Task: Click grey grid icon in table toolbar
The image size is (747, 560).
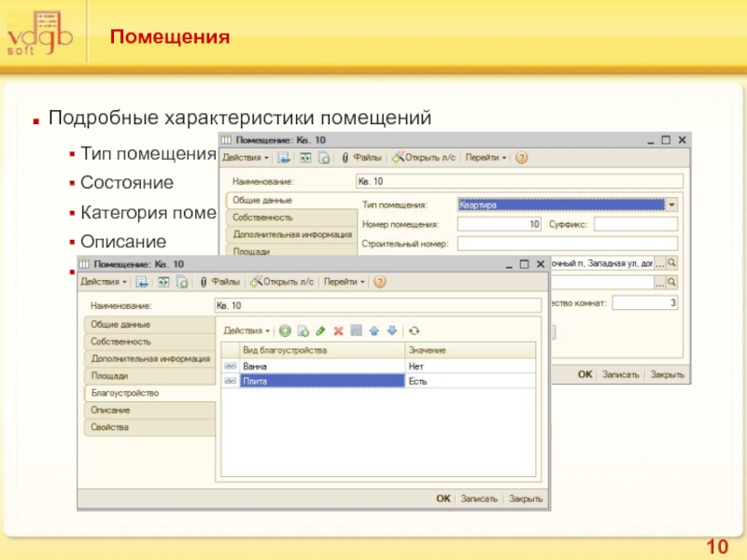Action: pos(357,330)
